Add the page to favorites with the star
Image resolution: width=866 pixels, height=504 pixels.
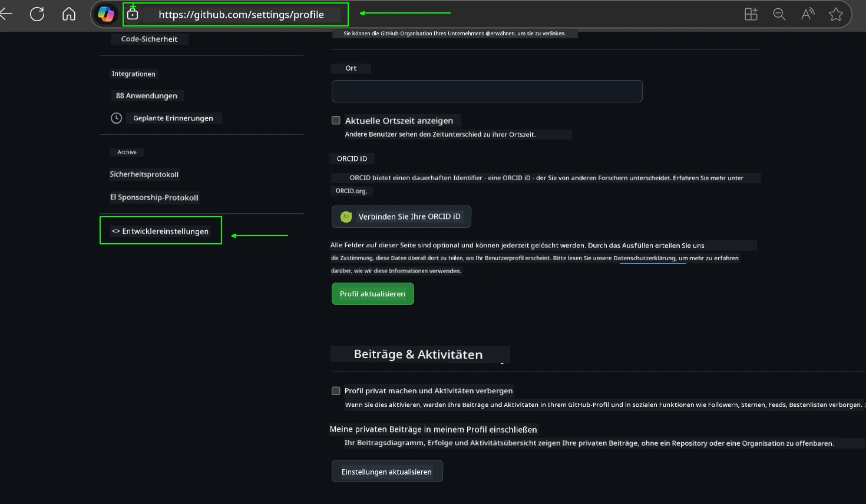[x=835, y=15]
